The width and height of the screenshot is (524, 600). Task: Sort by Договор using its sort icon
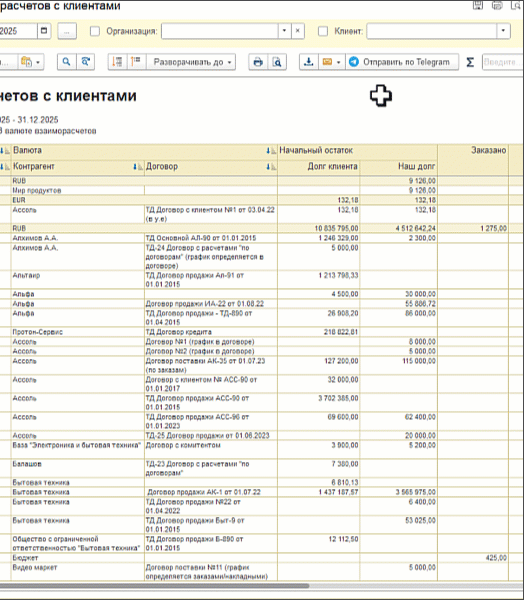271,167
